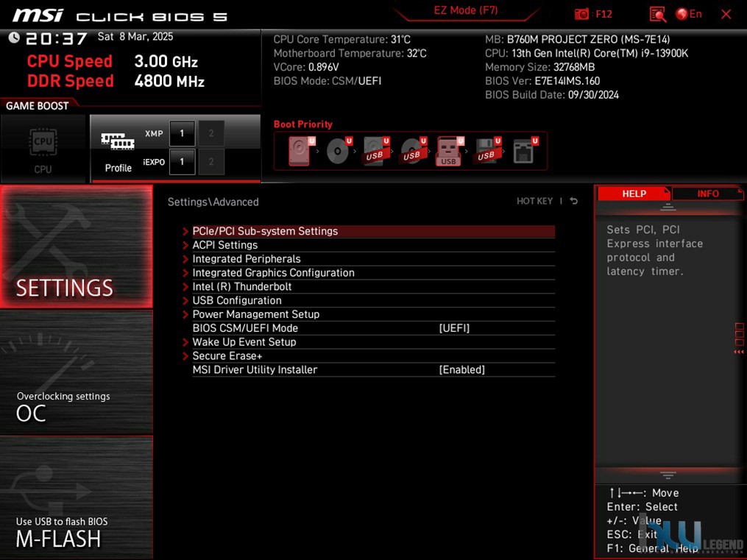Select the network boot device icon

coord(525,150)
